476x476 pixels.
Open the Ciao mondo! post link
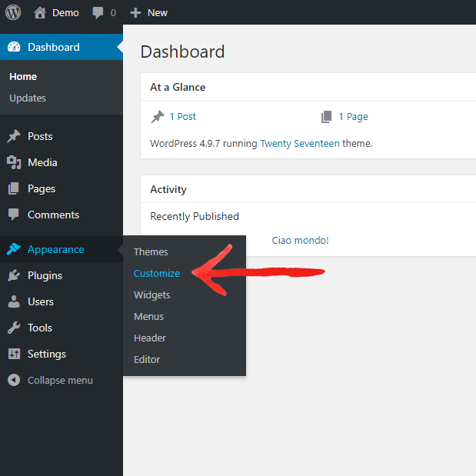click(x=300, y=241)
